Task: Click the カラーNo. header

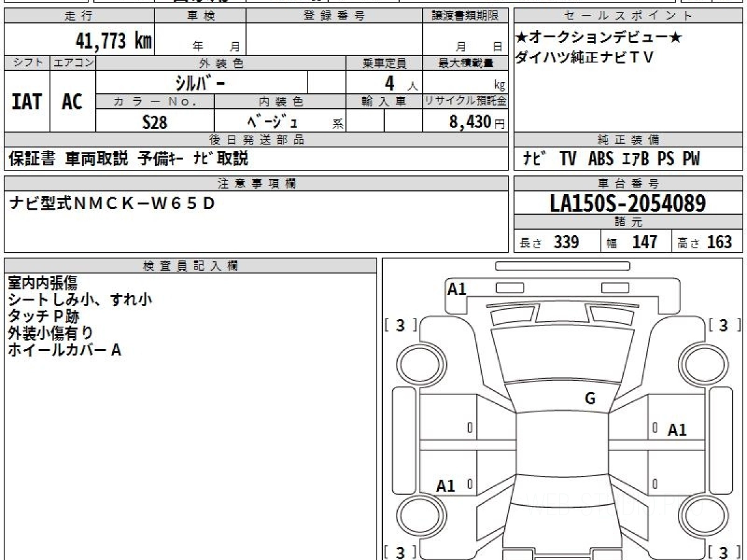Action: tap(155, 101)
